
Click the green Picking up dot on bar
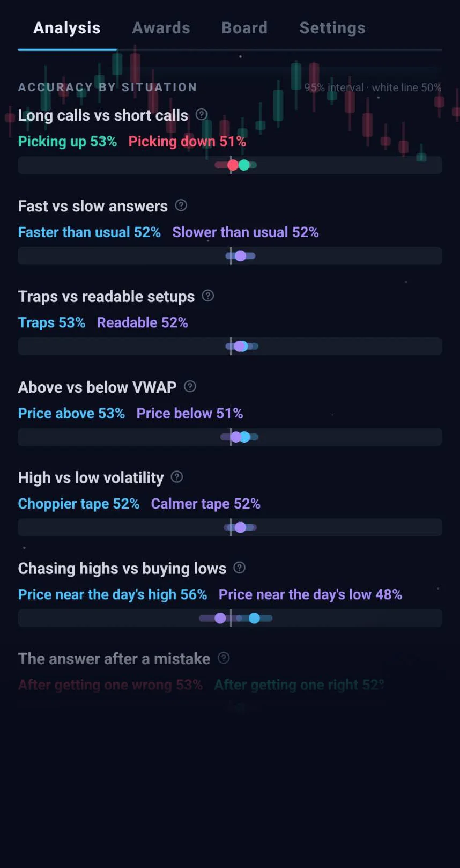coord(244,165)
